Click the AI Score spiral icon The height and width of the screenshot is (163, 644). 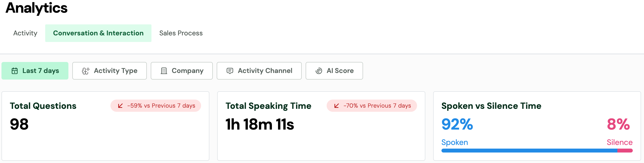(x=319, y=71)
